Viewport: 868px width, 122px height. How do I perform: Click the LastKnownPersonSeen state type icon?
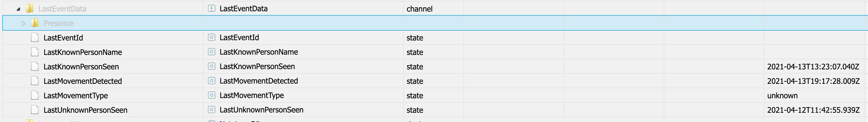(211, 66)
